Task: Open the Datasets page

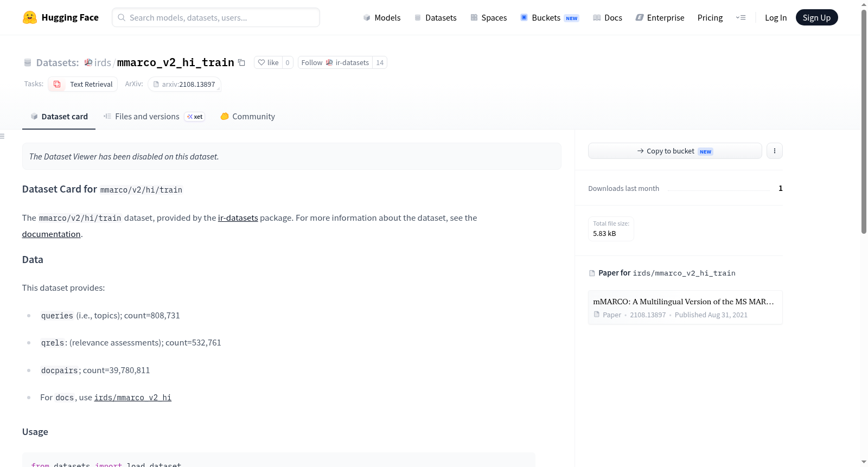Action: tap(435, 17)
